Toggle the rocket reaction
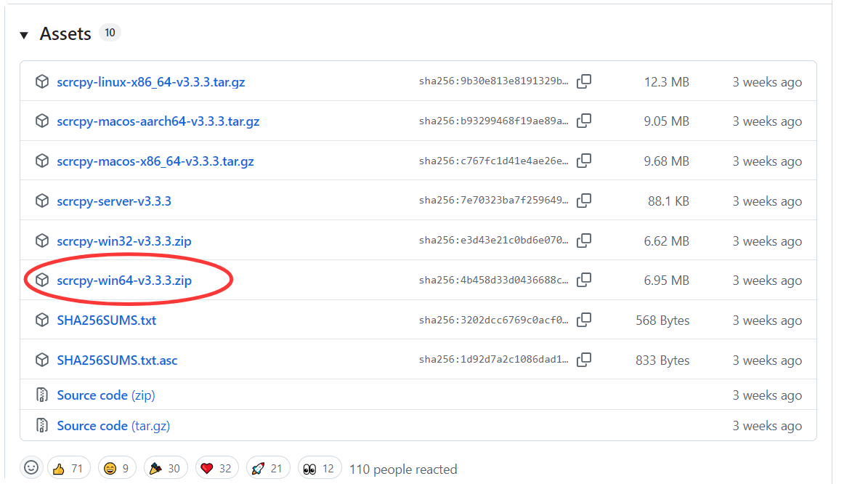The image size is (868, 484). [x=268, y=469]
